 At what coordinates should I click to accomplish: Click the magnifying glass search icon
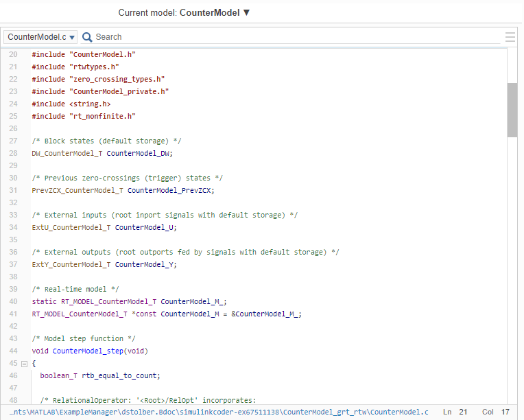pos(87,37)
